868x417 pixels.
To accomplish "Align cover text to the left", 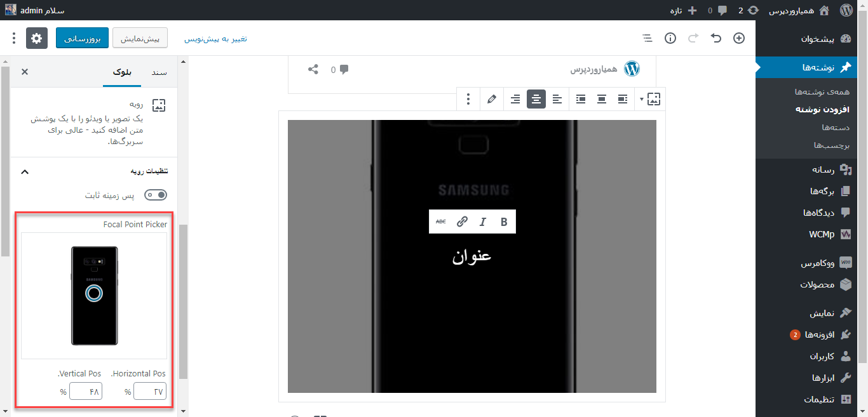I will click(557, 99).
